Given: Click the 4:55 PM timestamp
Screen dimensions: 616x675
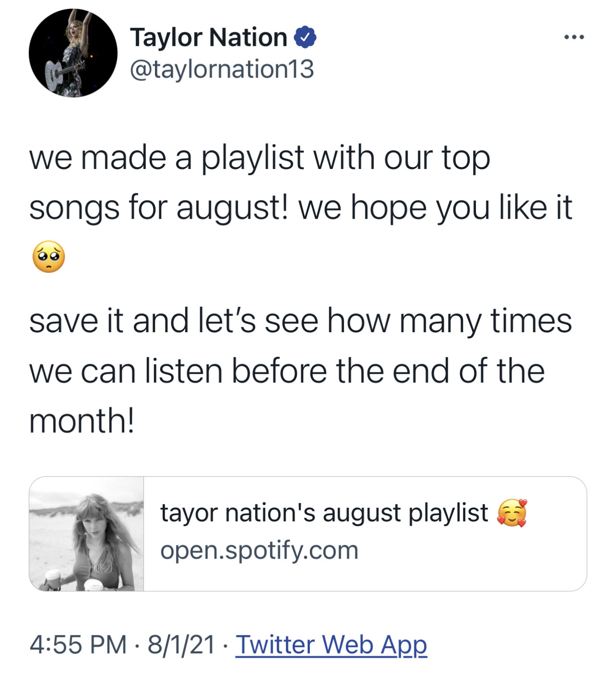Looking at the screenshot, I should [78, 645].
